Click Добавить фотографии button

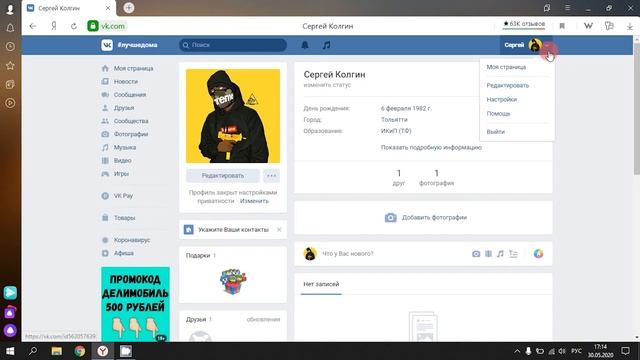point(426,218)
